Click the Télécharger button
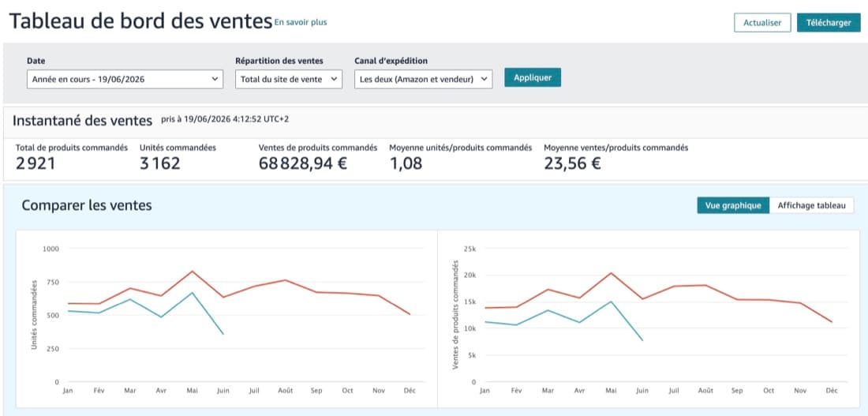Viewport: 868px width, 416px height. 829,23
